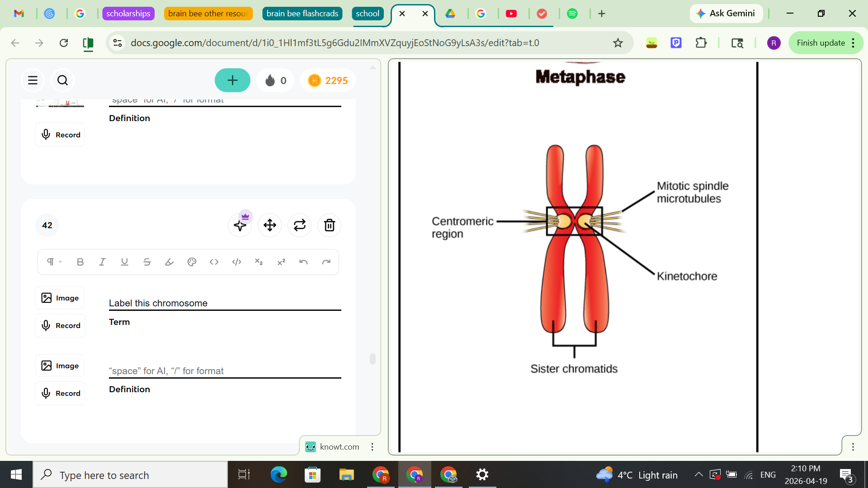The height and width of the screenshot is (488, 868).
Task: Select the move/reorder icon on card 42
Action: (269, 225)
